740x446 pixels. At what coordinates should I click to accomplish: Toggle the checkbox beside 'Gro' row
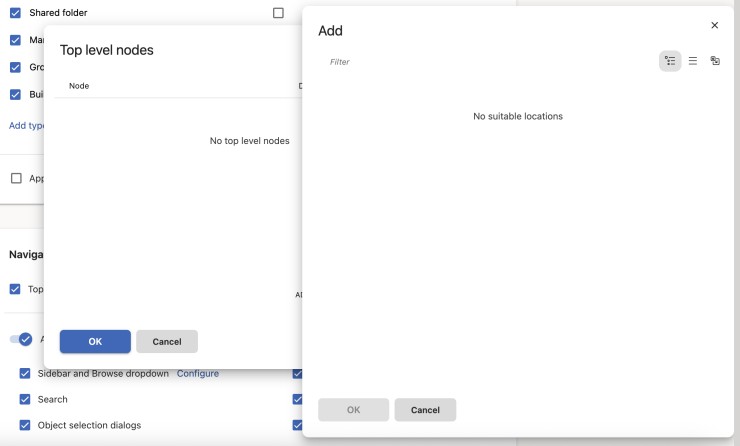pyautogui.click(x=15, y=67)
